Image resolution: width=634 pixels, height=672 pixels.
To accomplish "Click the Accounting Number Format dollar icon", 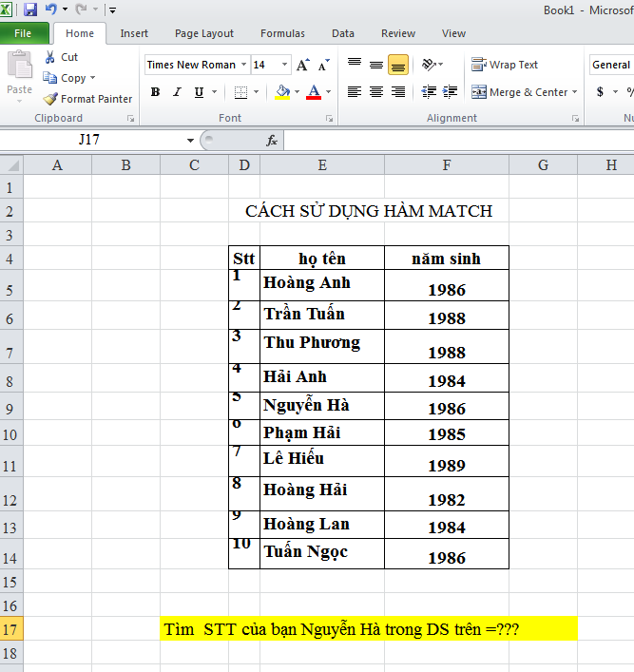I will click(600, 92).
